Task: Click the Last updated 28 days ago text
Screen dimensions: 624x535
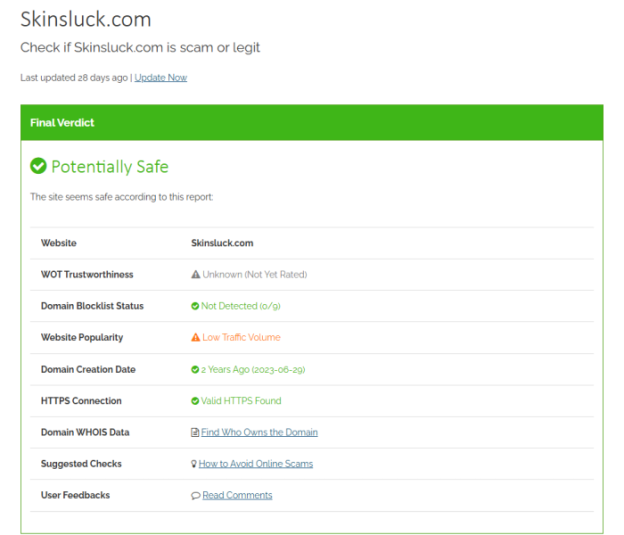Action: (x=74, y=78)
